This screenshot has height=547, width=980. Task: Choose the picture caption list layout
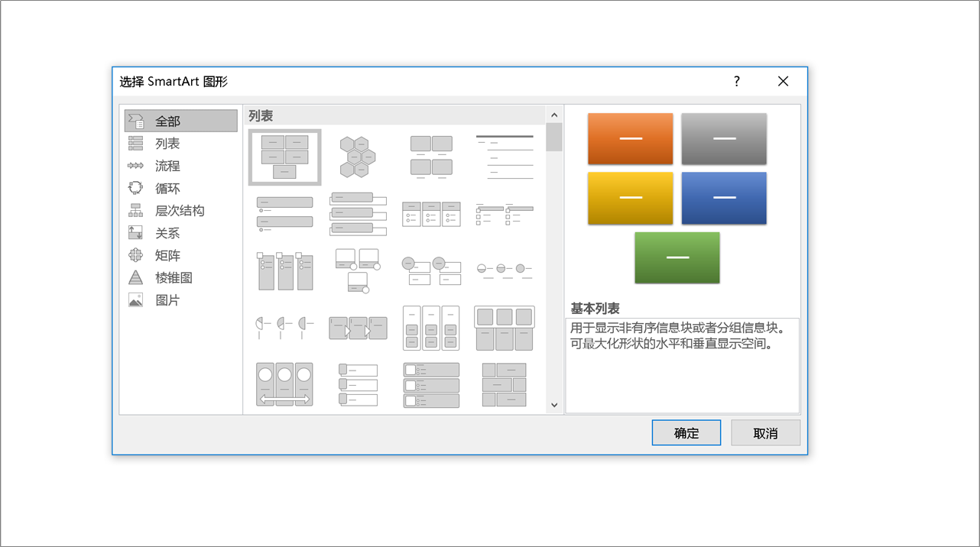[x=431, y=157]
